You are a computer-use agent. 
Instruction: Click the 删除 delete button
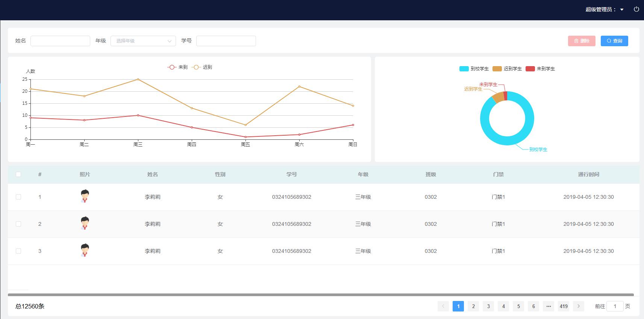(581, 41)
